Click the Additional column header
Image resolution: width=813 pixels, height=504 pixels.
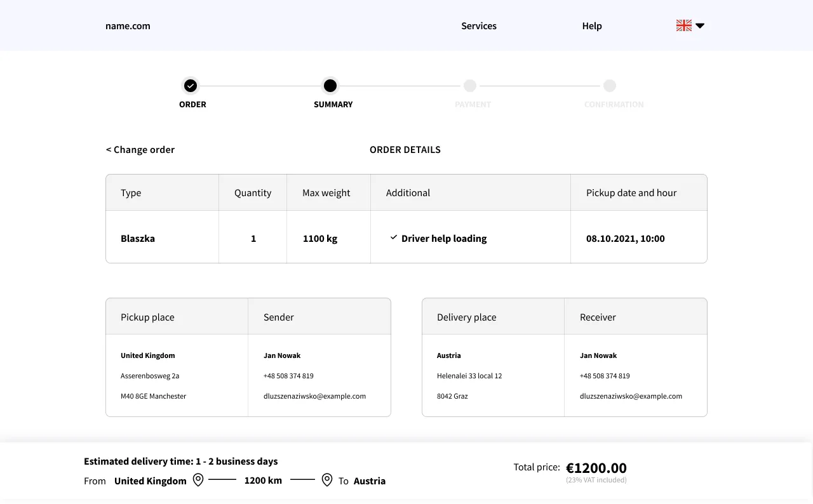(408, 193)
